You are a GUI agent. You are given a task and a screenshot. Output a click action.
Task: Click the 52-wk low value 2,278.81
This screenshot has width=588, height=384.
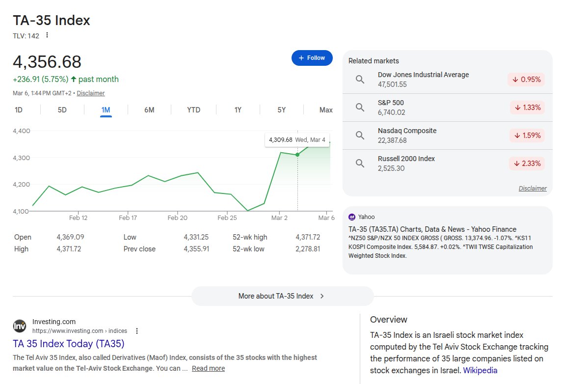tap(308, 249)
